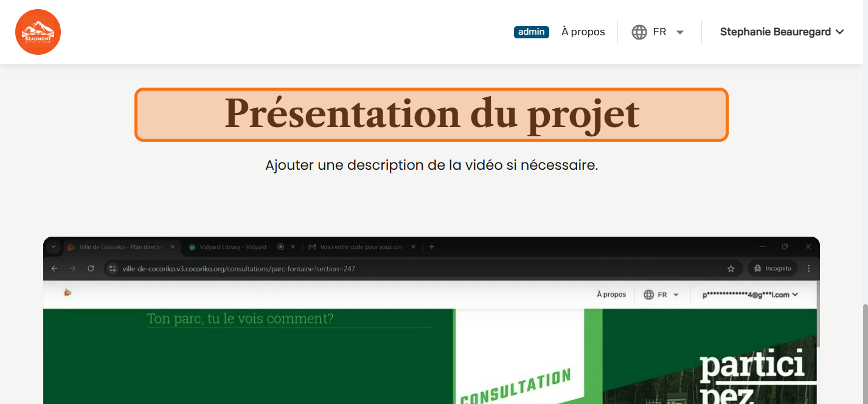Click the three-dot browser menu icon
Screen dimensions: 868x404
(808, 268)
